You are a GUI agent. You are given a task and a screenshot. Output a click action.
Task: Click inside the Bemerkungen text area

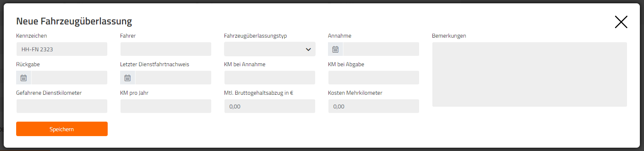530,74
